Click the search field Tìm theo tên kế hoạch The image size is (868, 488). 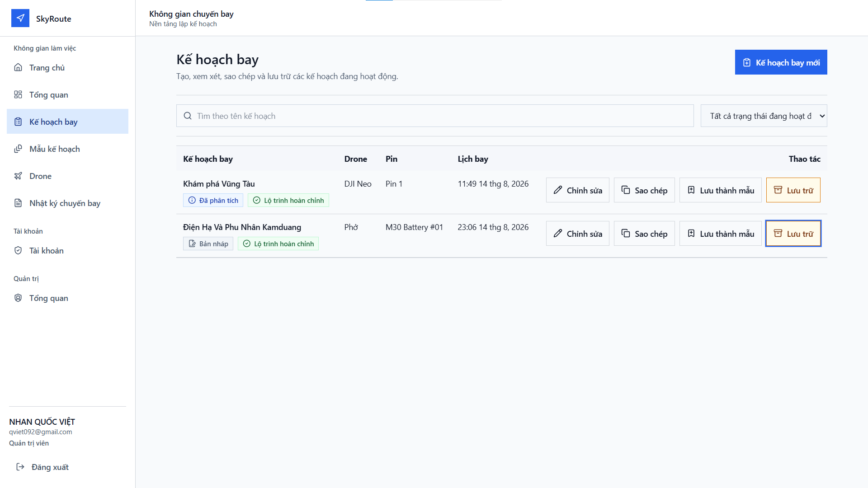pos(435,116)
